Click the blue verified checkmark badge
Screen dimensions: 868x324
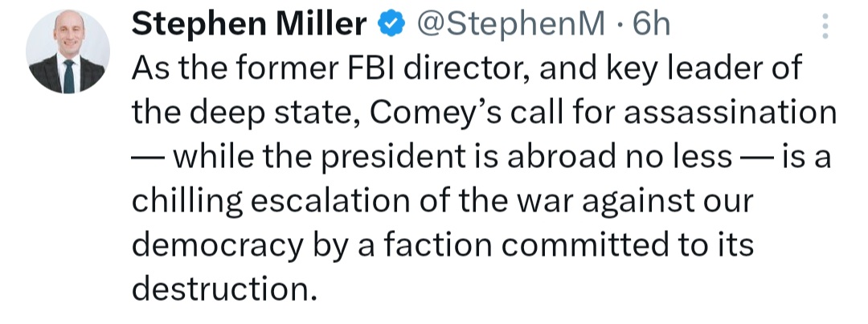pos(392,25)
